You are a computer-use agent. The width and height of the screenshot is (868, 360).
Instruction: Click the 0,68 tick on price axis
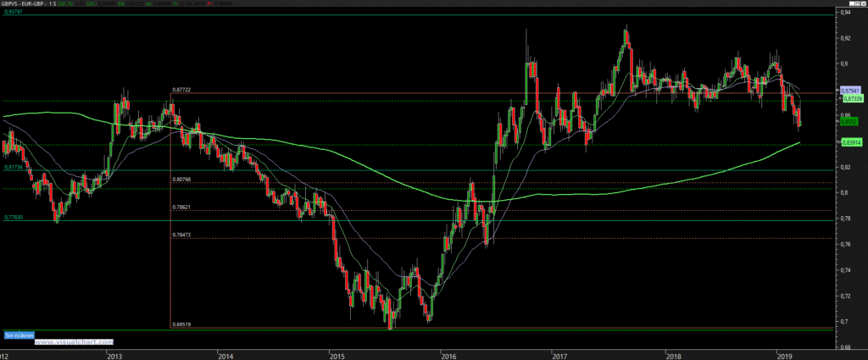coord(845,348)
